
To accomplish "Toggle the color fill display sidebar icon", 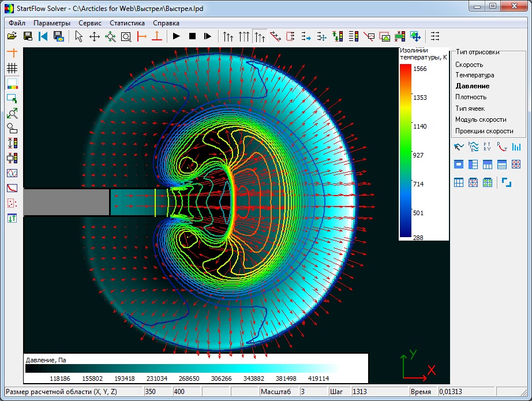I will (12, 84).
